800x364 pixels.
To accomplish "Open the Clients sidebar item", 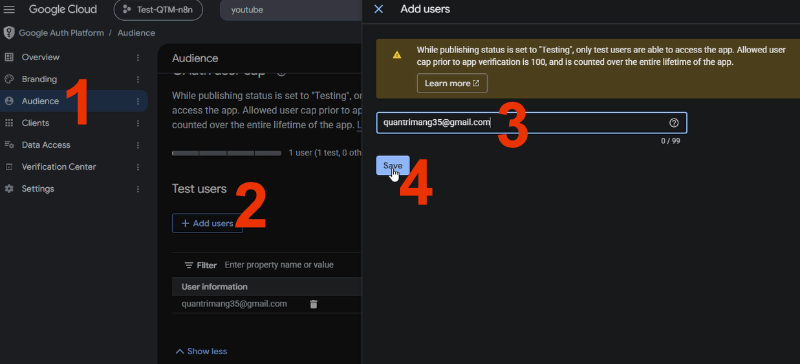I will tap(74, 123).
